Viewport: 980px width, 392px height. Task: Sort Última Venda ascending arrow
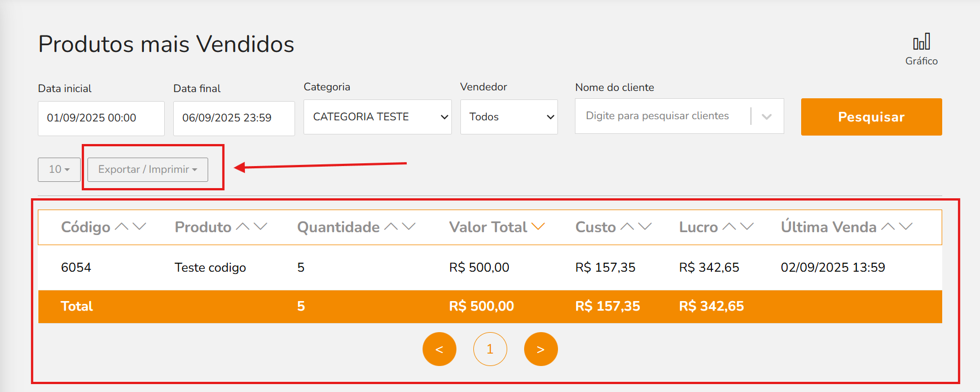point(888,227)
